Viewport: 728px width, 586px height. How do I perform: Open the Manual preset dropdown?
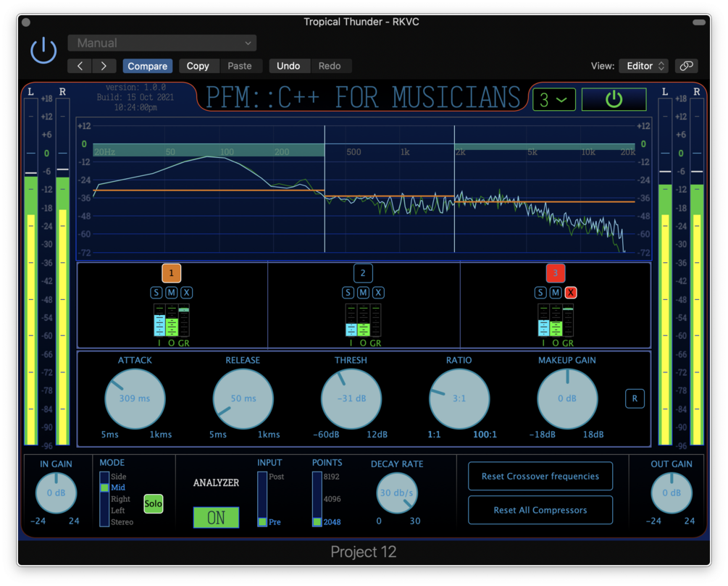pos(162,43)
